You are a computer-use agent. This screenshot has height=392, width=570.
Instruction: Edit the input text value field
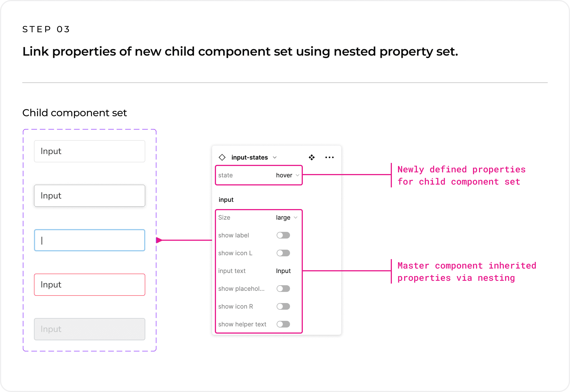pos(283,271)
